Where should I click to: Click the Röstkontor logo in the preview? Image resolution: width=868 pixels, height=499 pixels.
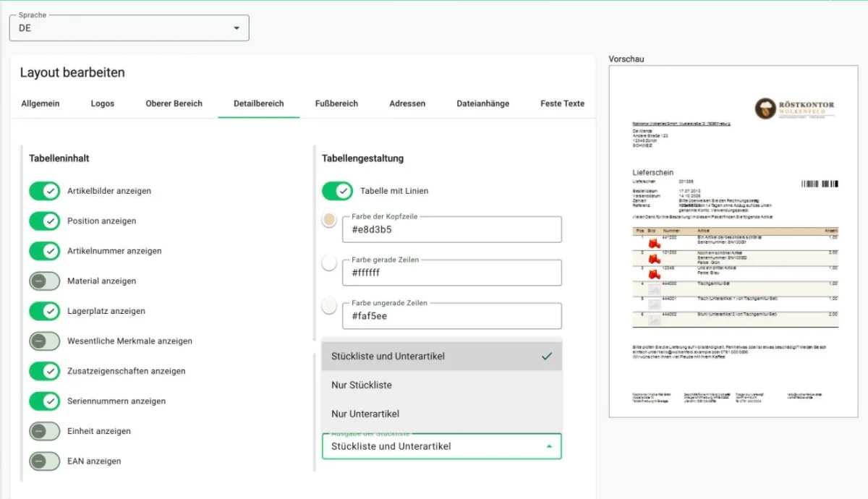793,109
